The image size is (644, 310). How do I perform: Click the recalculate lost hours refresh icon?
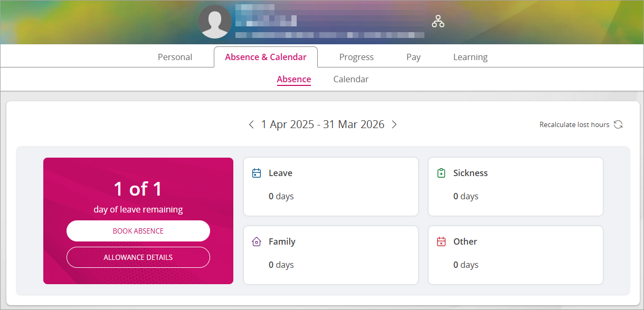click(618, 125)
